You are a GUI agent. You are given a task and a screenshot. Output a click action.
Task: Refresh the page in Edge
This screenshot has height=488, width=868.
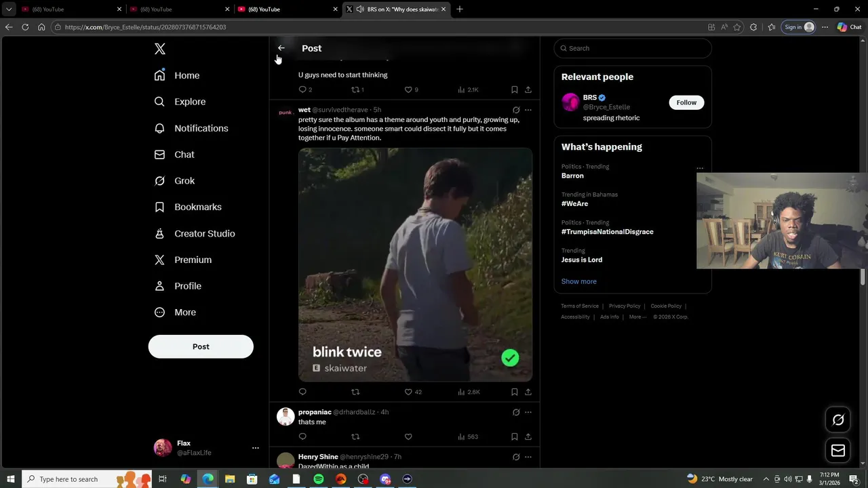(25, 27)
